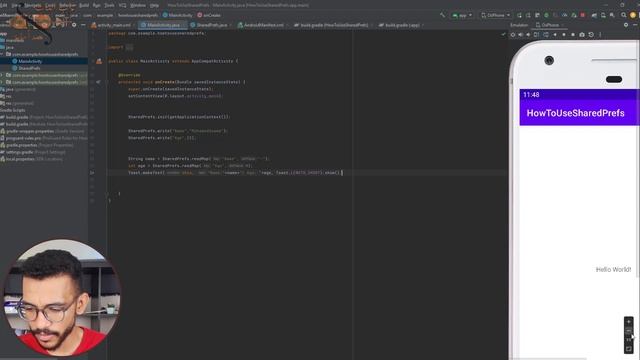
Task: Open Emulator panel settings gear
Action: point(626,25)
